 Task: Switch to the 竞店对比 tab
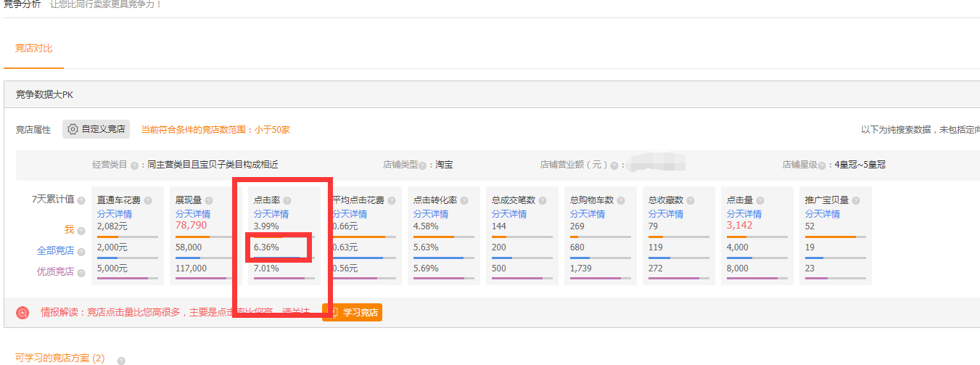[33, 49]
